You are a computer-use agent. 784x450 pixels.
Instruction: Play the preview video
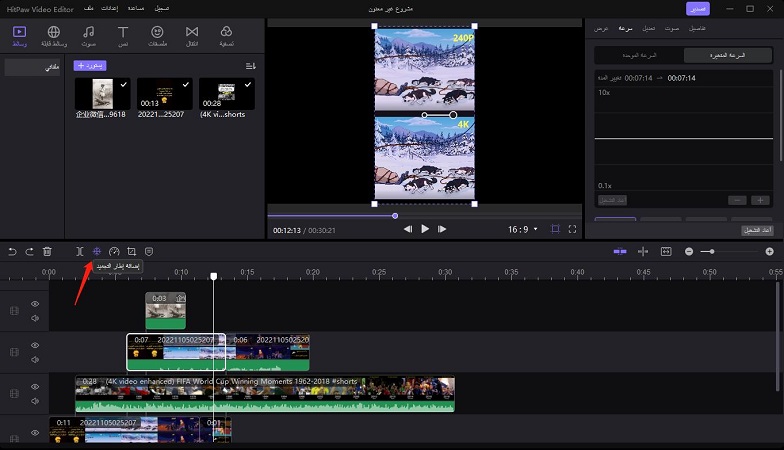425,229
